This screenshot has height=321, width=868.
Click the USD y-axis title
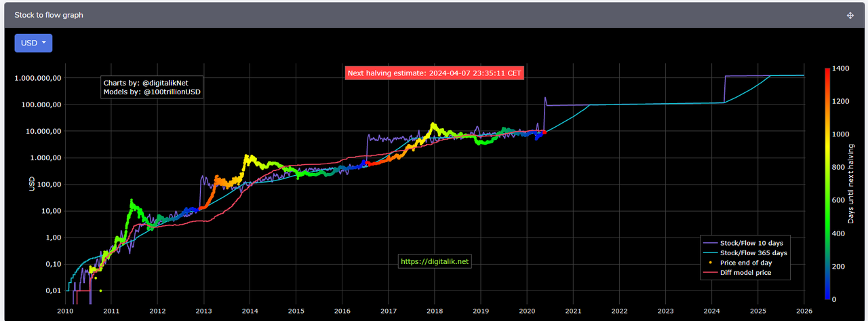[31, 184]
